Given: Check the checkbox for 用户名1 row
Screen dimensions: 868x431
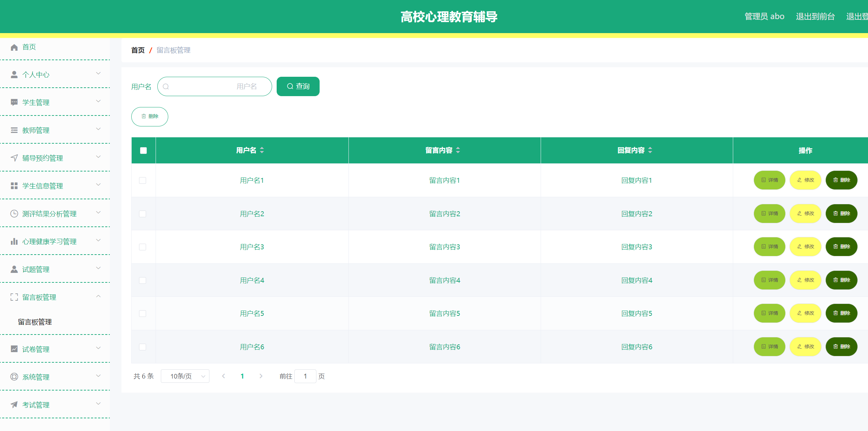Looking at the screenshot, I should click(143, 181).
